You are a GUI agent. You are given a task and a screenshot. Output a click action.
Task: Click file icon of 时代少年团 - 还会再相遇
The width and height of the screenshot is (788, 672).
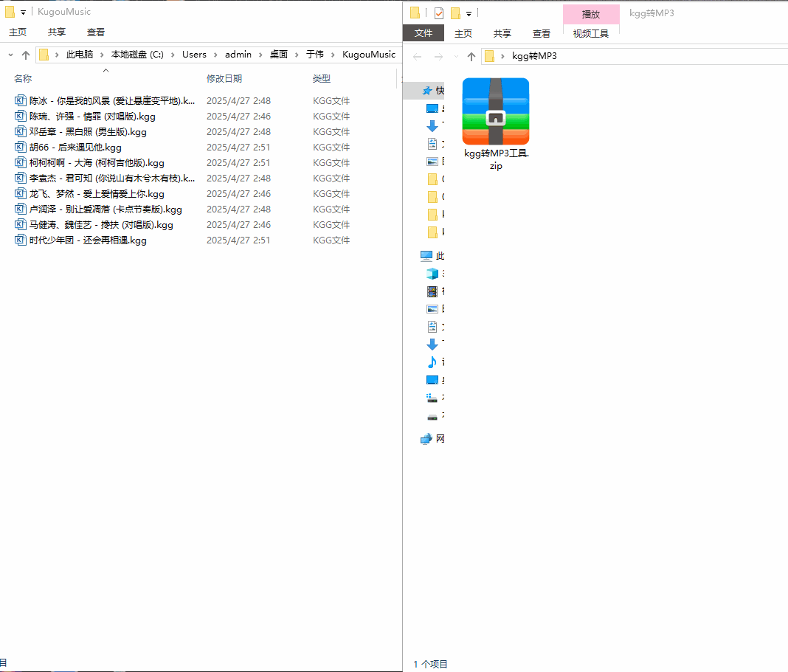click(20, 240)
